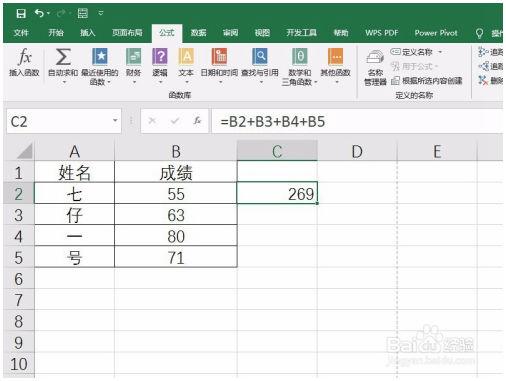
Task: Expand the 日期和时间 dropdown arrow
Action: [x=220, y=82]
